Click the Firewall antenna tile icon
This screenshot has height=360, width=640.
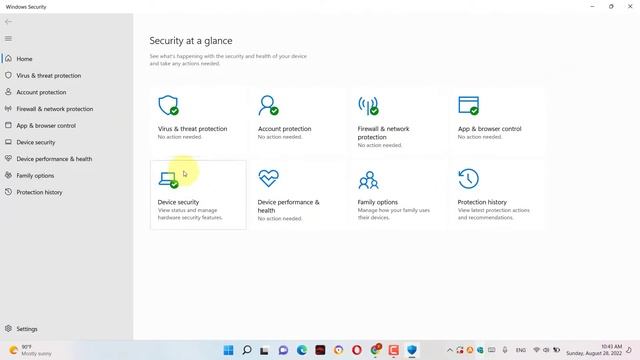pos(368,105)
